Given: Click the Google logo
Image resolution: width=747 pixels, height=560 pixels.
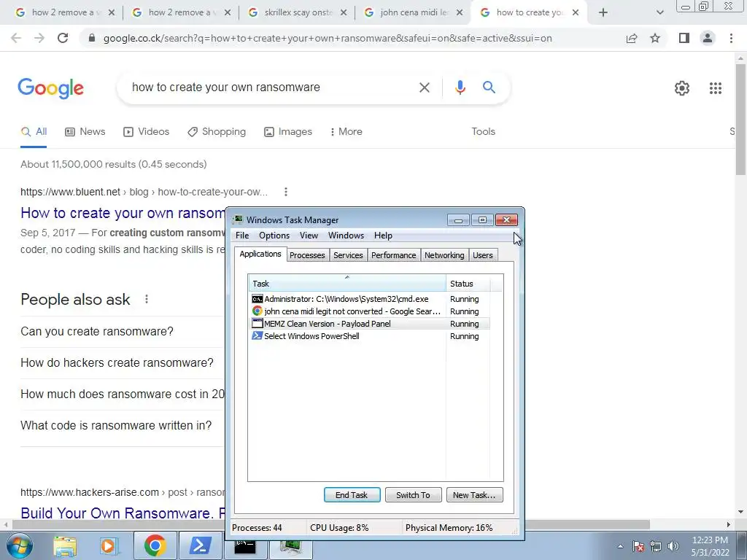Looking at the screenshot, I should click(50, 88).
